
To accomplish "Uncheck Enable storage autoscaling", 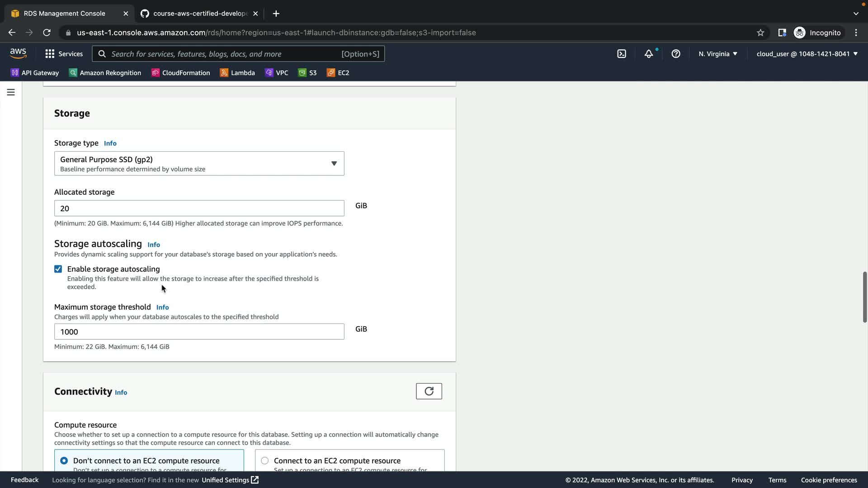I will coord(58,269).
